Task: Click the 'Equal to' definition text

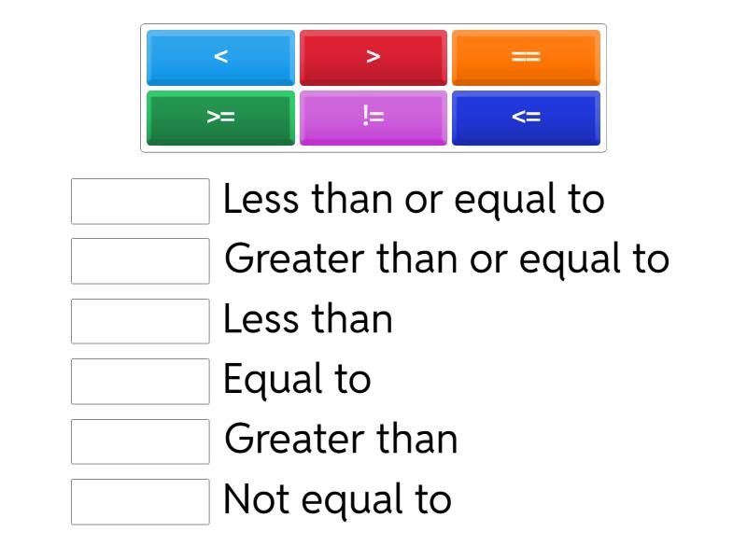Action: tap(297, 380)
